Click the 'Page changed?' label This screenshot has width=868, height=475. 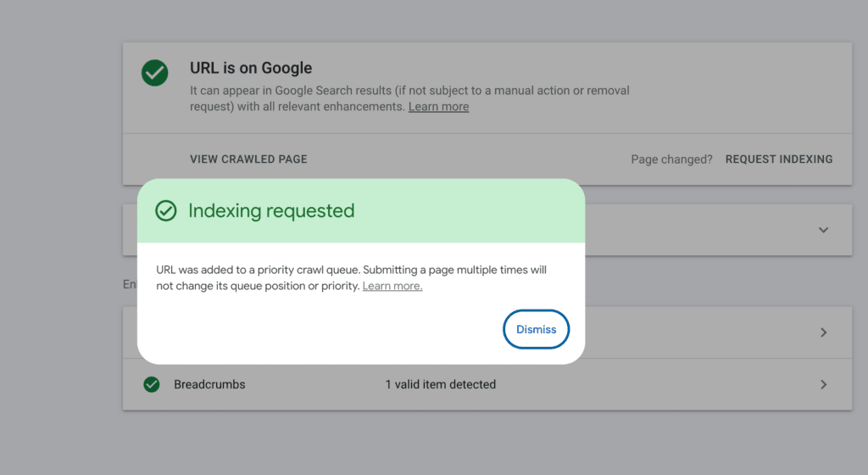pos(671,159)
